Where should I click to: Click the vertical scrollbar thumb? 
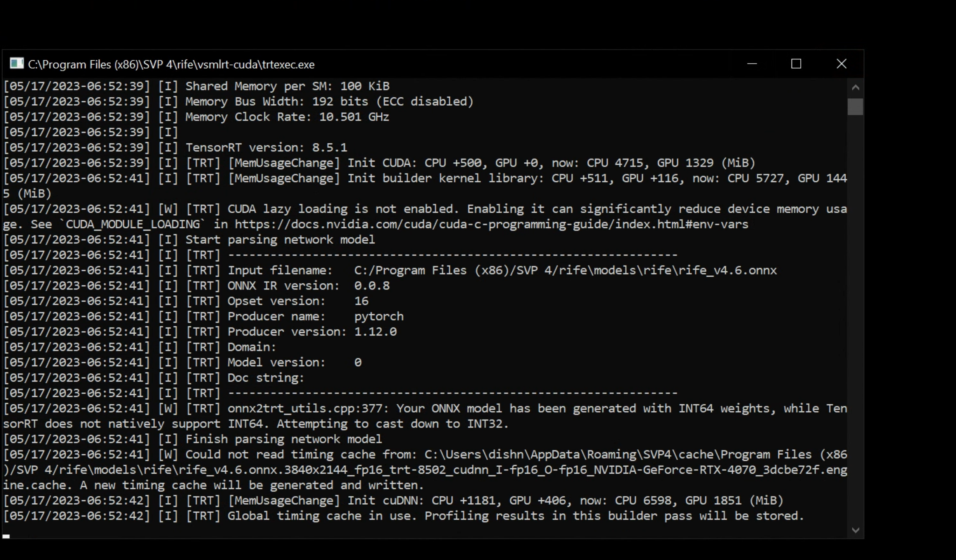click(x=855, y=107)
